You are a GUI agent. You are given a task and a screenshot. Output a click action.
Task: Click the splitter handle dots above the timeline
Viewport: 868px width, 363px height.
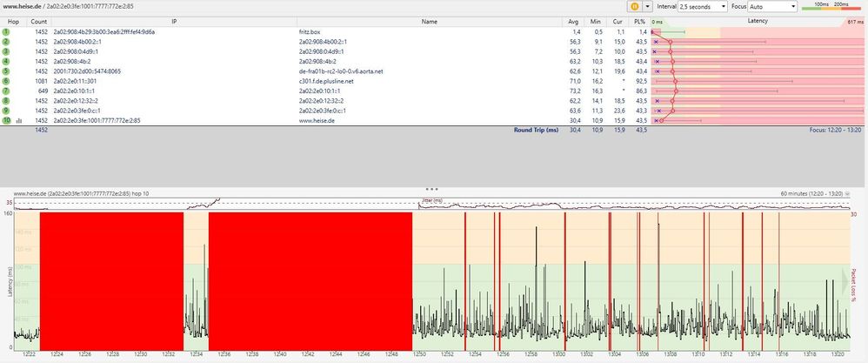point(431,189)
